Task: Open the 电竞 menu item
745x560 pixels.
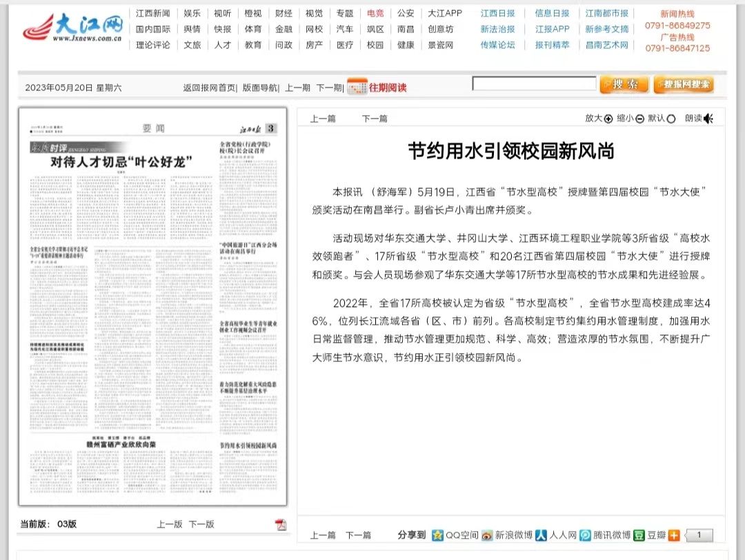Action: click(x=375, y=13)
